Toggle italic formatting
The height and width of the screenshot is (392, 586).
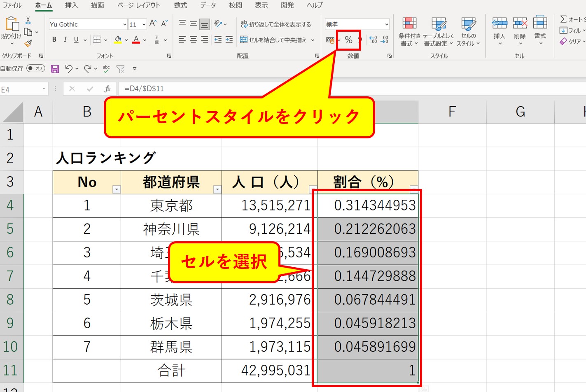click(x=65, y=40)
